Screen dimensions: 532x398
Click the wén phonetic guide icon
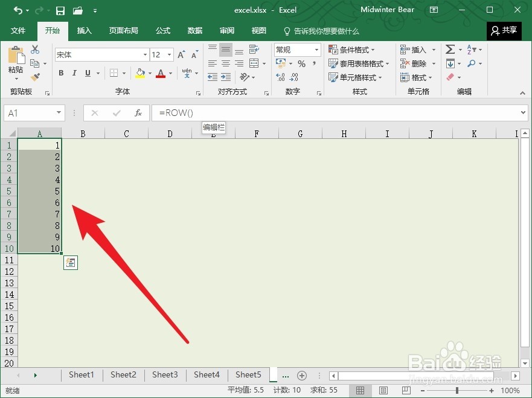pos(187,72)
